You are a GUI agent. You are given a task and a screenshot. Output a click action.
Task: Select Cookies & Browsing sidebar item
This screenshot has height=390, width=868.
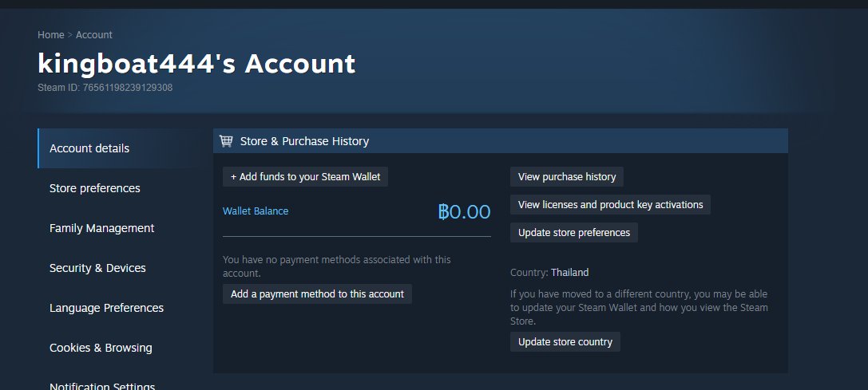[101, 348]
